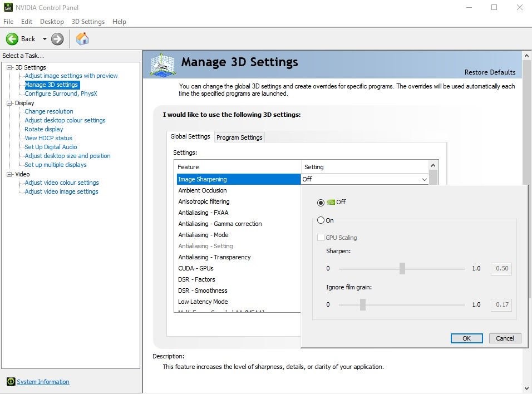Click the OK button
The width and height of the screenshot is (532, 394).
(466, 338)
